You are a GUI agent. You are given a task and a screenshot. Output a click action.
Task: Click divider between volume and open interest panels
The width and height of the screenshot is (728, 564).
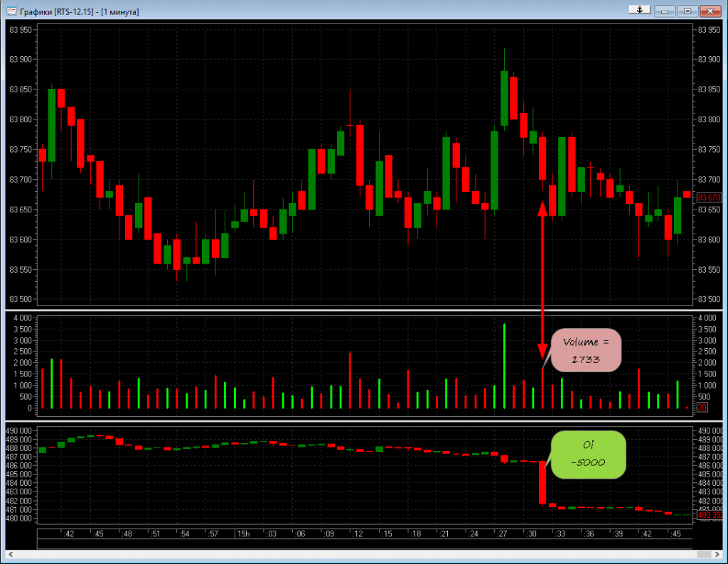(364, 422)
